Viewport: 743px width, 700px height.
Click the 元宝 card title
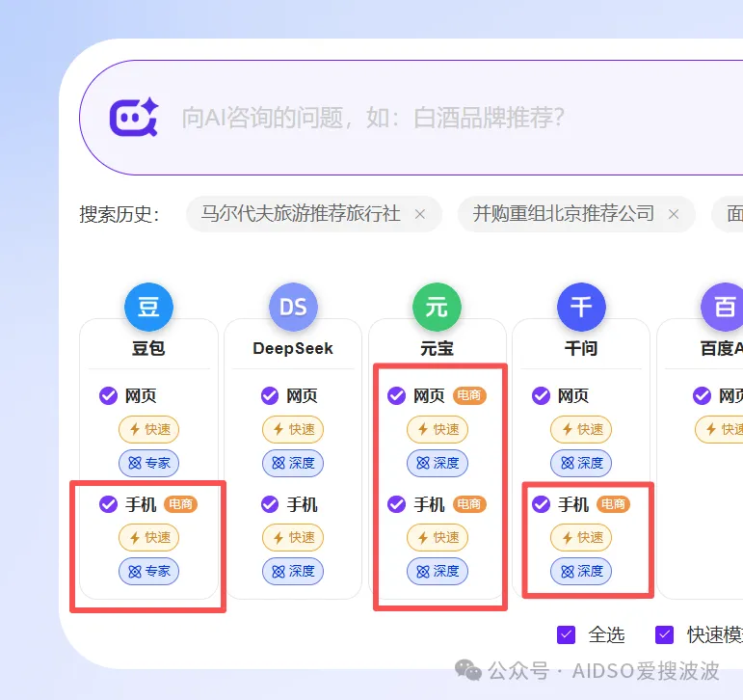[437, 349]
